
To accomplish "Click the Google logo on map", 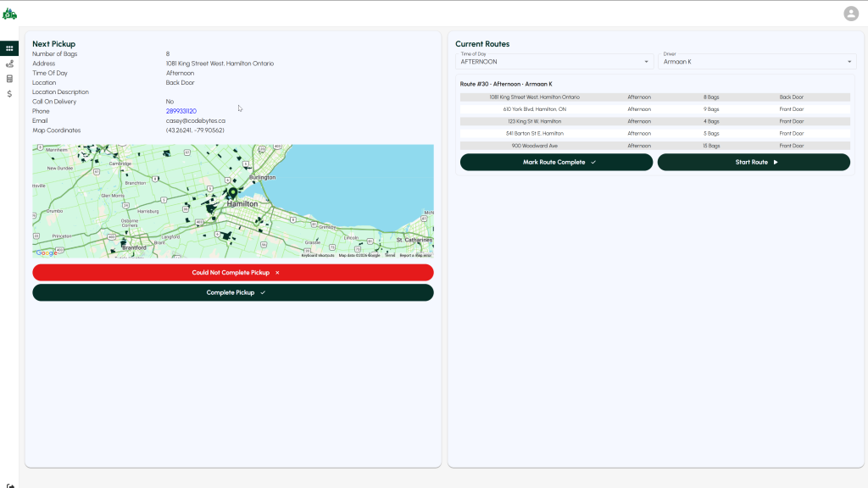I will [47, 252].
